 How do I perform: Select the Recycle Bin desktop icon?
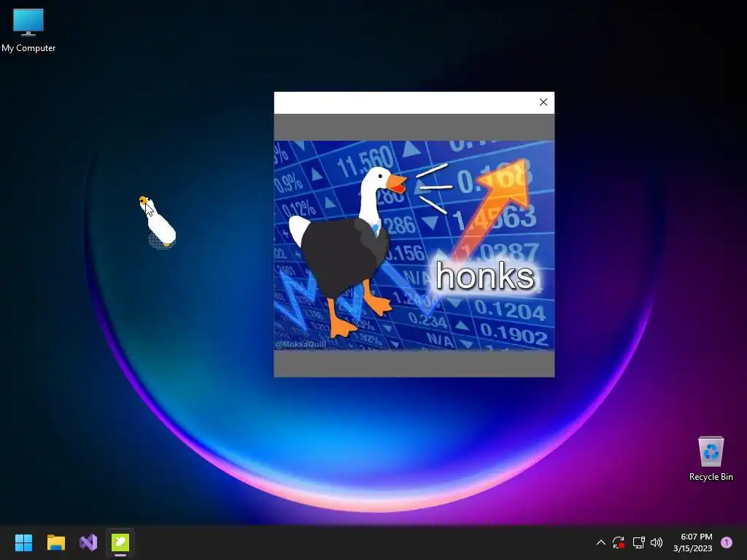click(711, 459)
